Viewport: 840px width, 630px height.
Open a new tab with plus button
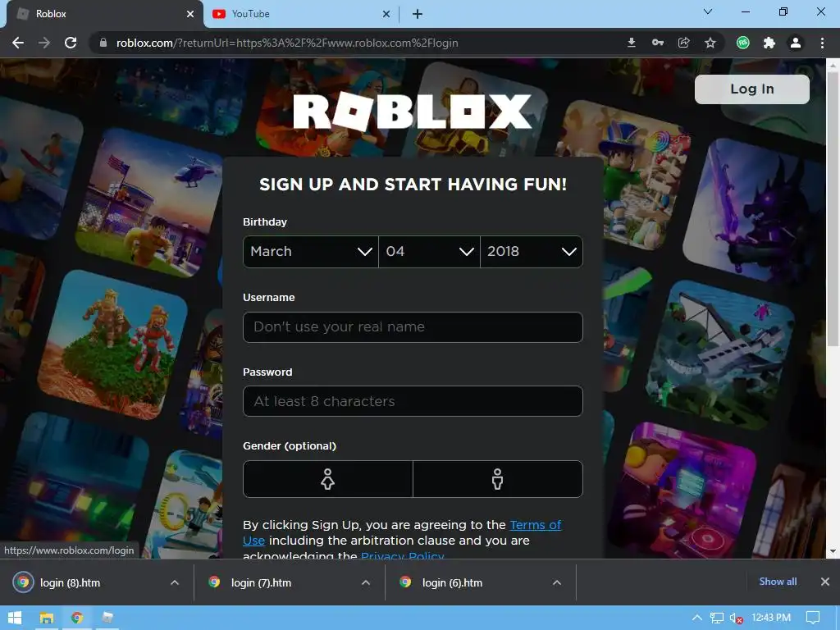point(418,14)
